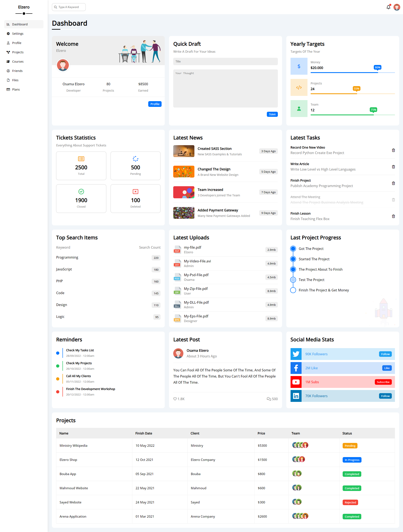Viewport: 403px width, 532px height.
Task: Open the notifications bell icon
Action: (388, 7)
